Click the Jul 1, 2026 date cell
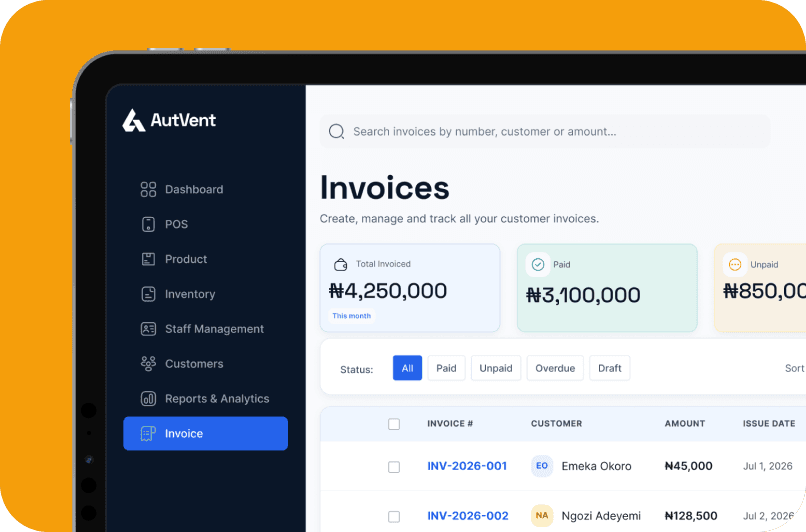Viewport: 806px width, 532px height. click(x=768, y=466)
